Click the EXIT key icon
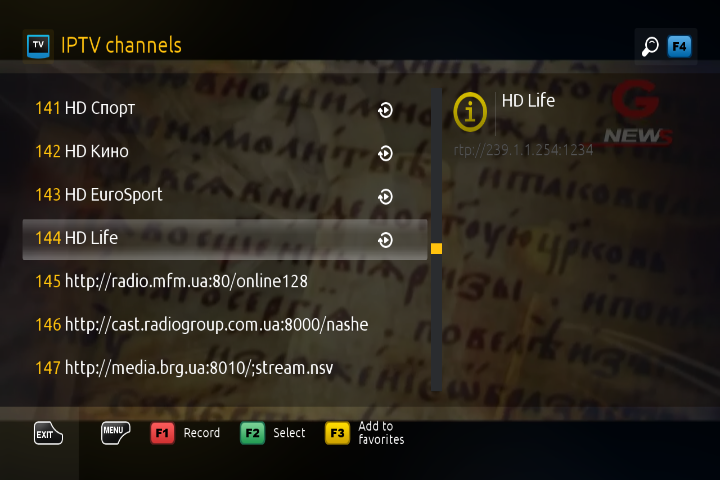Screen dimensions: 720x480 (48, 433)
